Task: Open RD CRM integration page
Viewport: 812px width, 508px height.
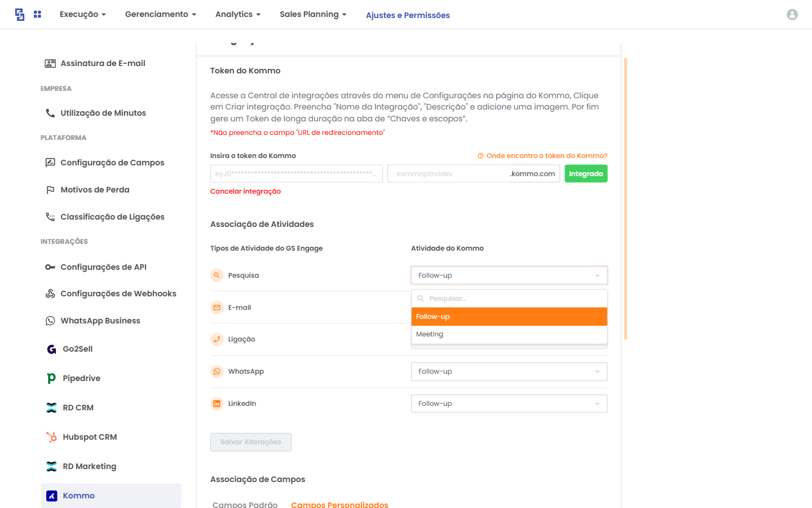Action: 78,408
